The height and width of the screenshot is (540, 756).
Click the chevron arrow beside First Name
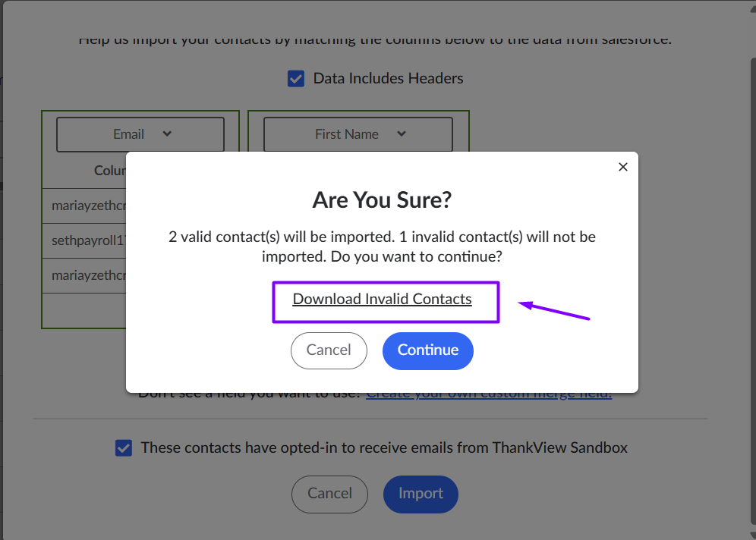tap(402, 134)
